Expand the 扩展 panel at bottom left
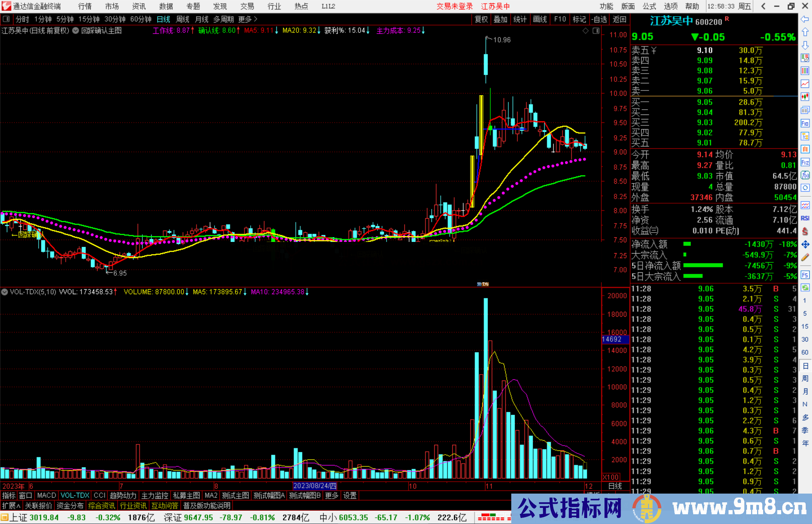This screenshot has width=812, height=524. (11, 506)
